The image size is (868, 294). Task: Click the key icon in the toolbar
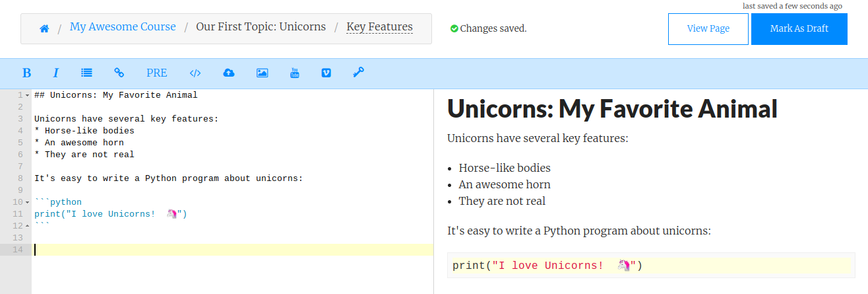[358, 73]
